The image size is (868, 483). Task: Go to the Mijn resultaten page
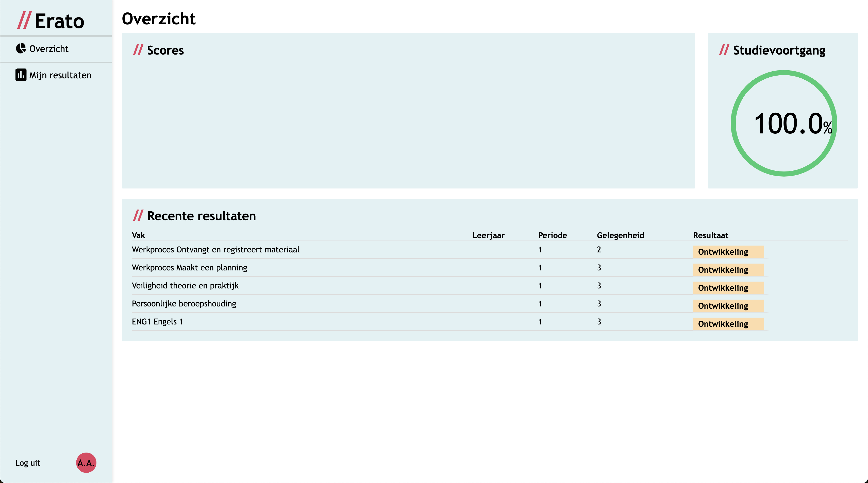60,75
